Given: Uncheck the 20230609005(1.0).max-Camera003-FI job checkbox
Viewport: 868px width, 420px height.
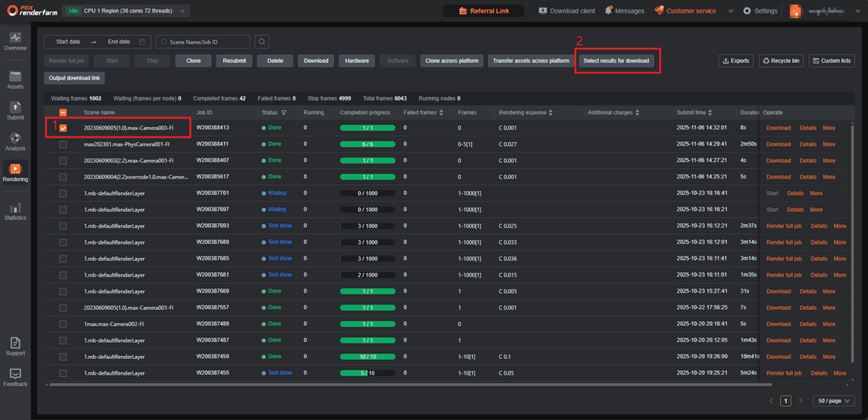Looking at the screenshot, I should click(63, 128).
